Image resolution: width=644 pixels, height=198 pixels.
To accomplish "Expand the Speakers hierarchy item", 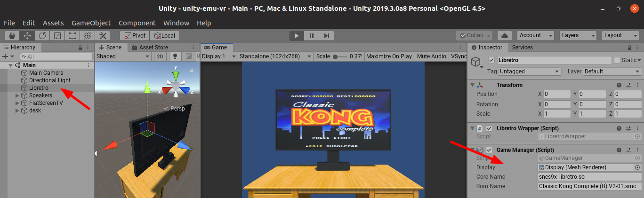I will [x=18, y=95].
